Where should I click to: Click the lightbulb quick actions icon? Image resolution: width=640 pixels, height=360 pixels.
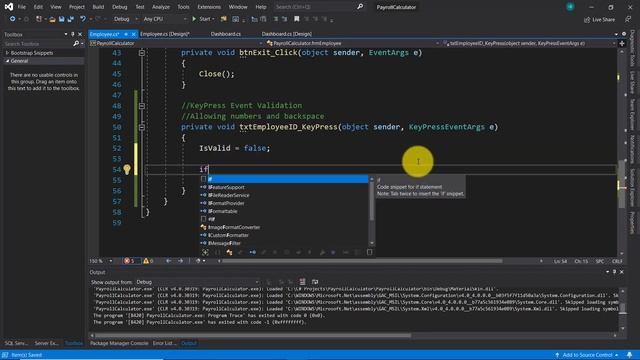point(127,169)
